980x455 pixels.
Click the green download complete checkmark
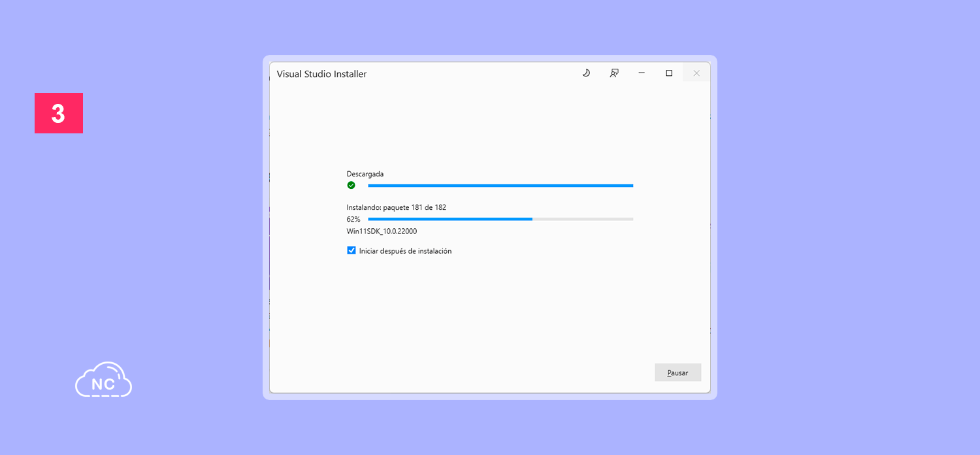[x=351, y=185]
